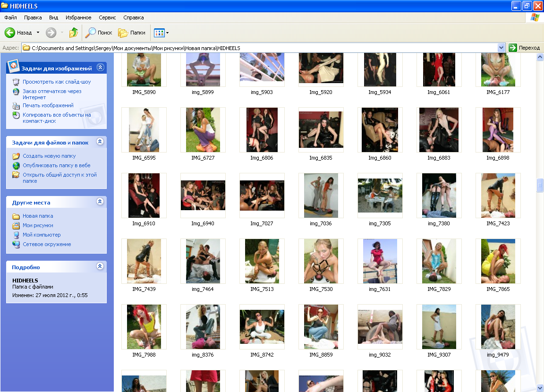The width and height of the screenshot is (544, 392).
Task: Click Открыть общий доступ sharing icon
Action: 16,175
